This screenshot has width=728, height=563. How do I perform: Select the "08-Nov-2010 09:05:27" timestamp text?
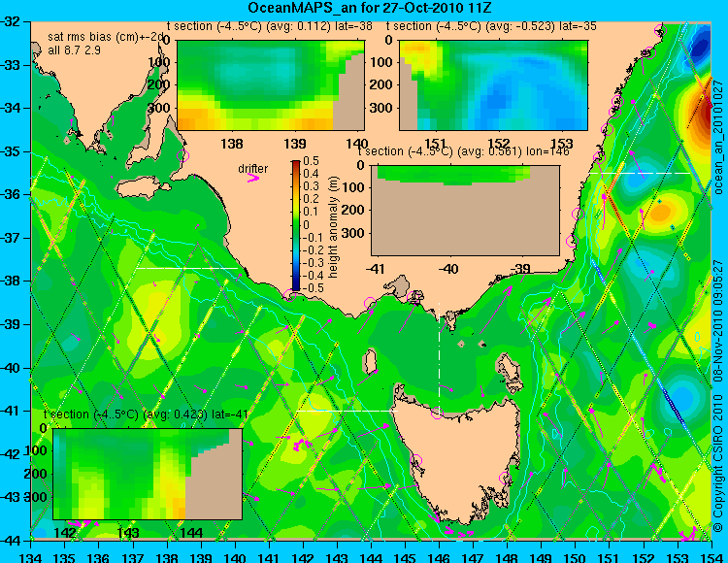(718, 320)
